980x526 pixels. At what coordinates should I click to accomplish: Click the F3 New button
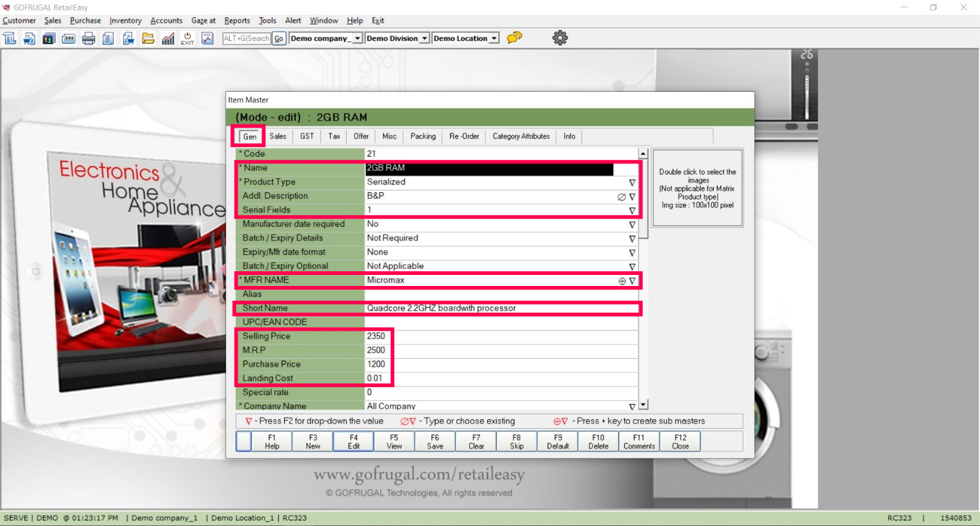(x=313, y=441)
